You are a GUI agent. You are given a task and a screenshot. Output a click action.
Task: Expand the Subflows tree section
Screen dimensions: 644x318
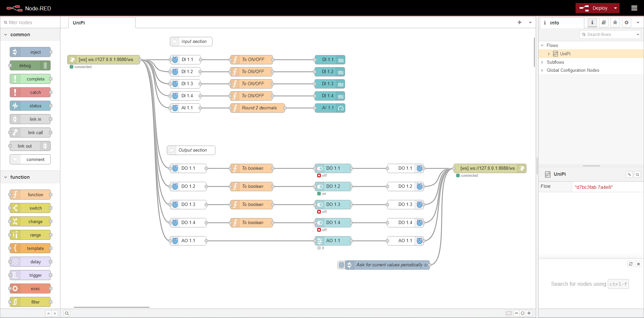pyautogui.click(x=542, y=62)
